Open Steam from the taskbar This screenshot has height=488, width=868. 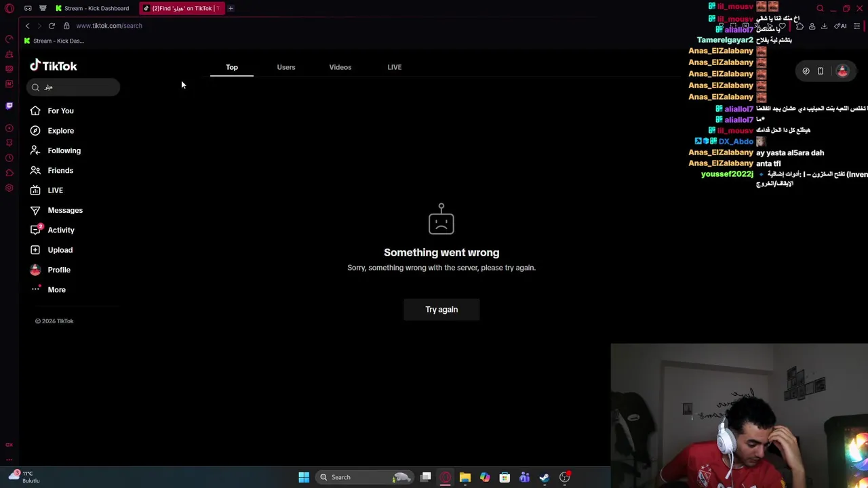(x=544, y=477)
